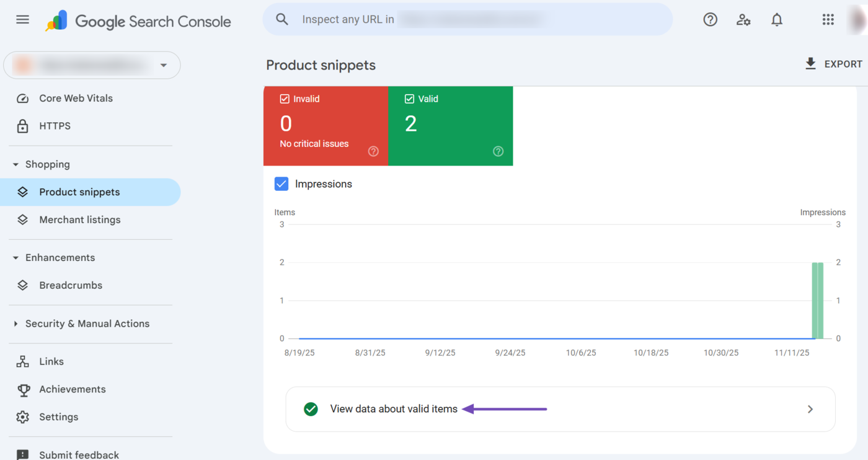The height and width of the screenshot is (460, 868).
Task: Select Merchant listings in the sidebar
Action: 80,219
